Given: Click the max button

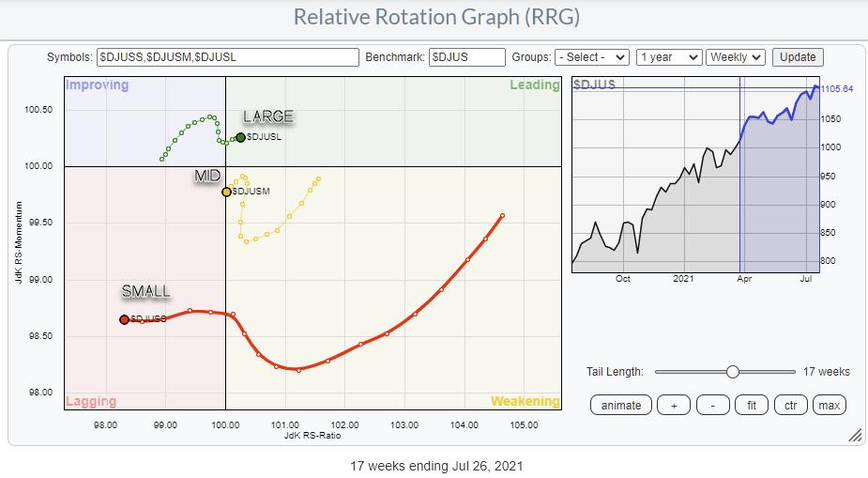Looking at the screenshot, I should tap(829, 405).
